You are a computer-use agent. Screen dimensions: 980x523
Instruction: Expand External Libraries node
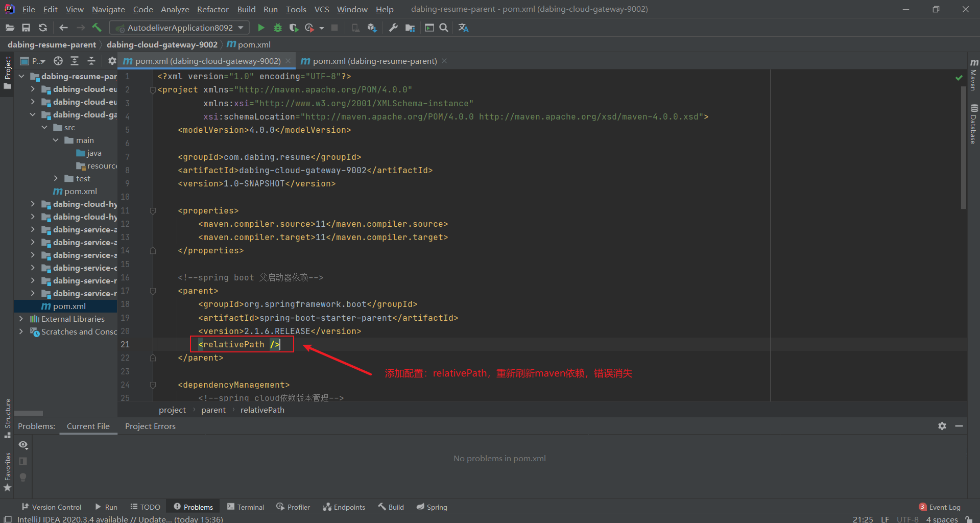[x=21, y=319]
